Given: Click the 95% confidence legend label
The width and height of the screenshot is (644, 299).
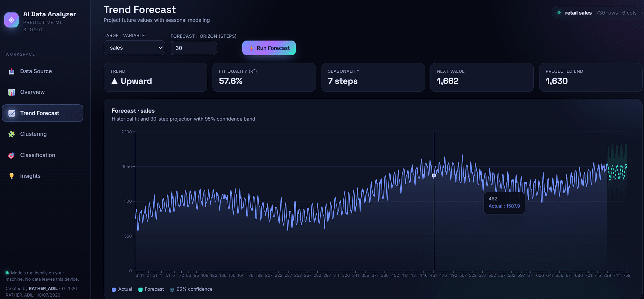Looking at the screenshot, I should 194,289.
